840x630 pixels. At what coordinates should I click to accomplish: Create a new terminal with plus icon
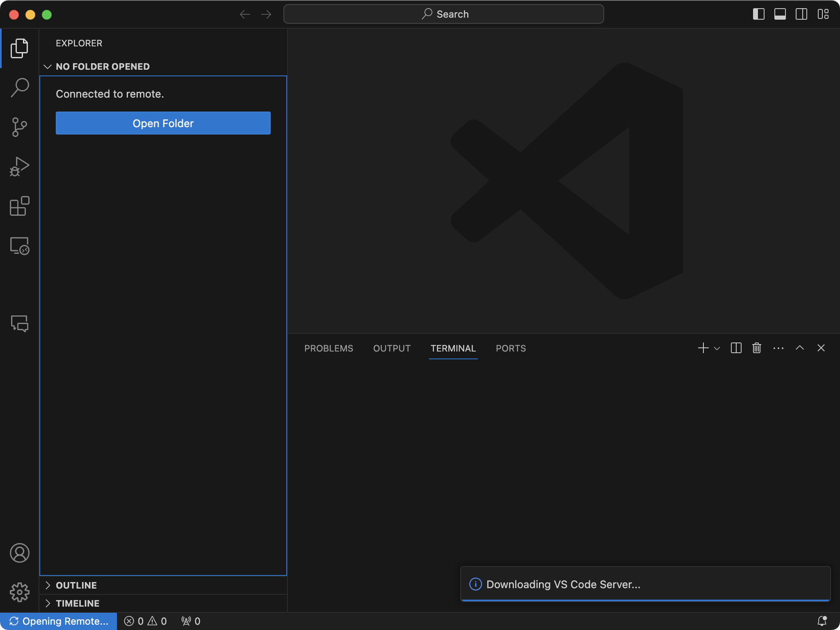[703, 348]
